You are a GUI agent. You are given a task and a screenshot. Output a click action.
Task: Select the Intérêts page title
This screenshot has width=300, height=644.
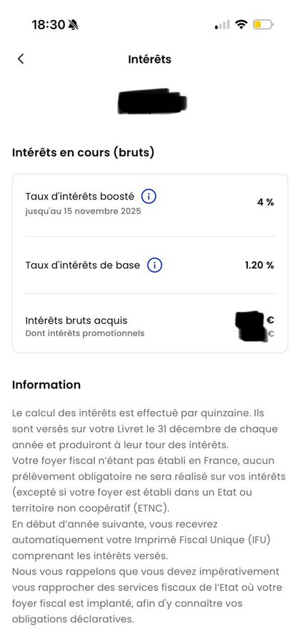click(x=149, y=59)
